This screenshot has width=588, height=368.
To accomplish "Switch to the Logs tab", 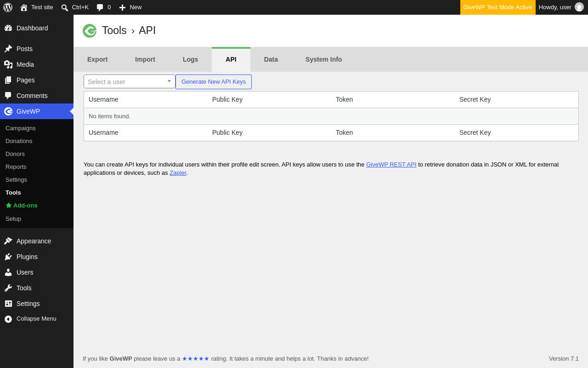I will tap(190, 59).
